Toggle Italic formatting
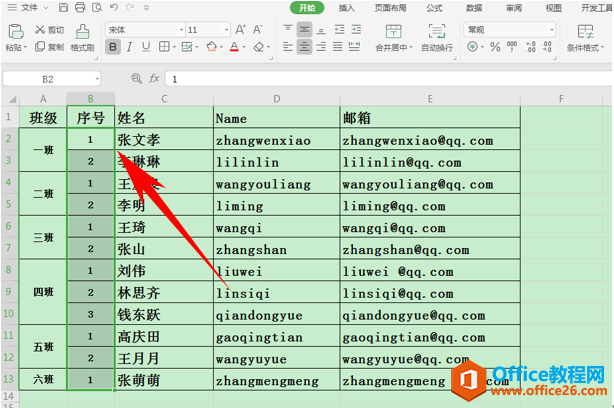Image resolution: width=614 pixels, height=408 pixels. pyautogui.click(x=129, y=47)
